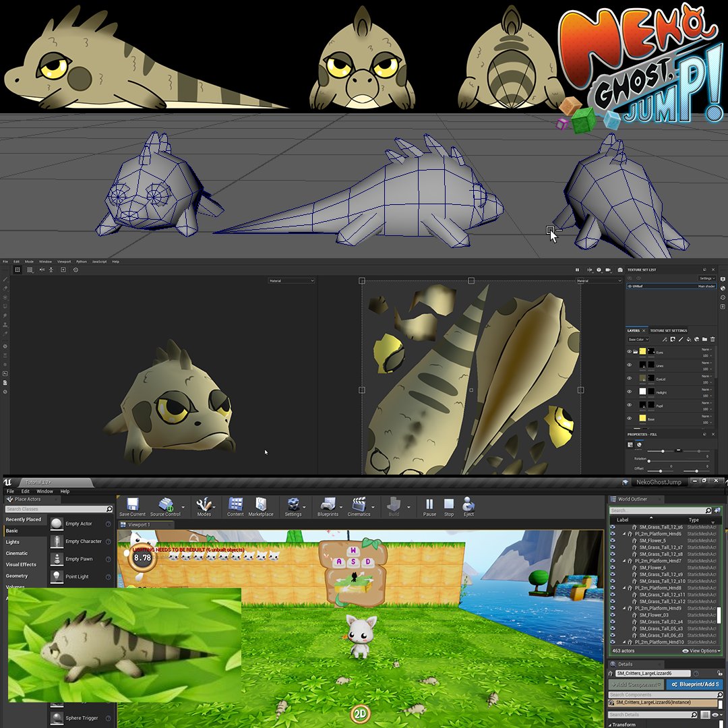Open blend mode dropdown of Eyes layer
The width and height of the screenshot is (728, 728).
(x=706, y=349)
